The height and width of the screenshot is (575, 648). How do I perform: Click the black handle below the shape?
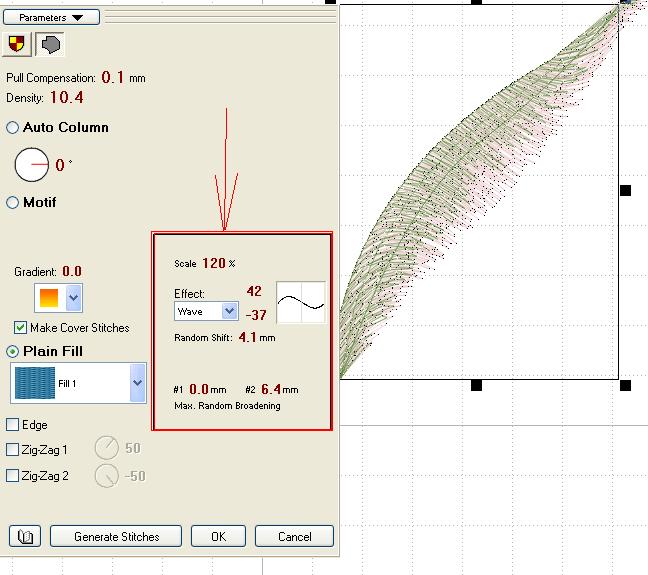pos(476,385)
